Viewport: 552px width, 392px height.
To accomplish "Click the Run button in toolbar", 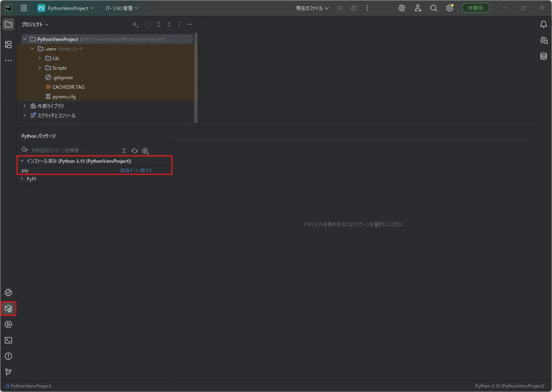I will click(x=340, y=8).
